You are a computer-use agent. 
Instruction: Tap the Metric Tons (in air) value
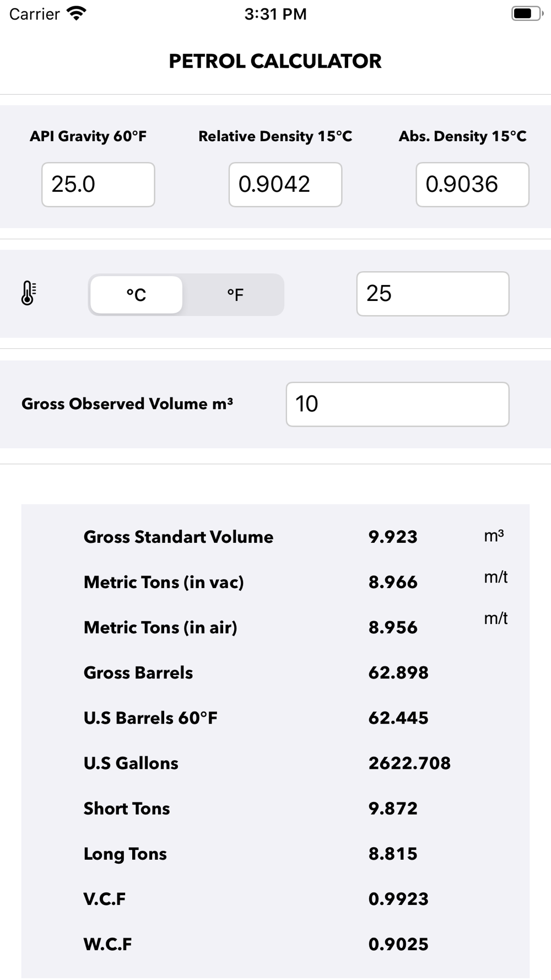[393, 627]
